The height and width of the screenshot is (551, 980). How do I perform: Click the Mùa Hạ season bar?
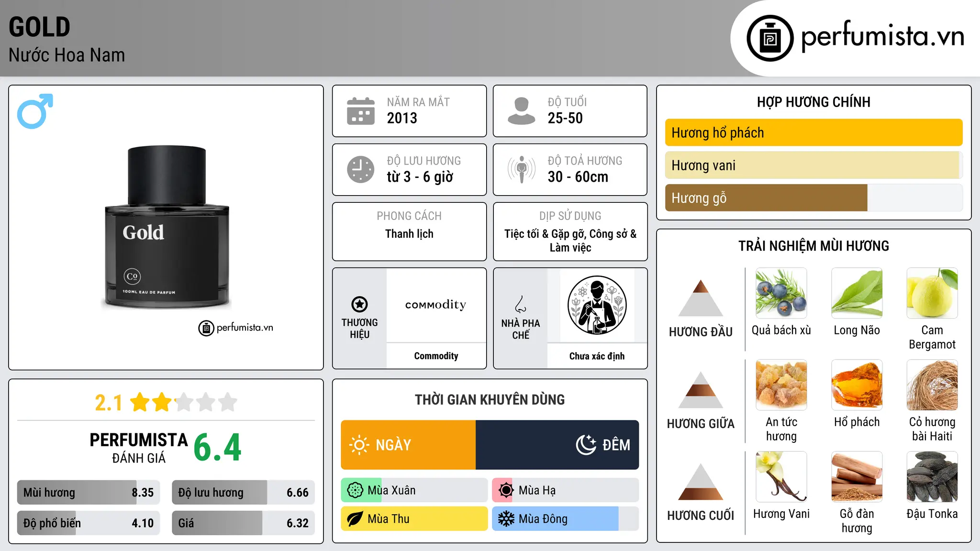(566, 490)
